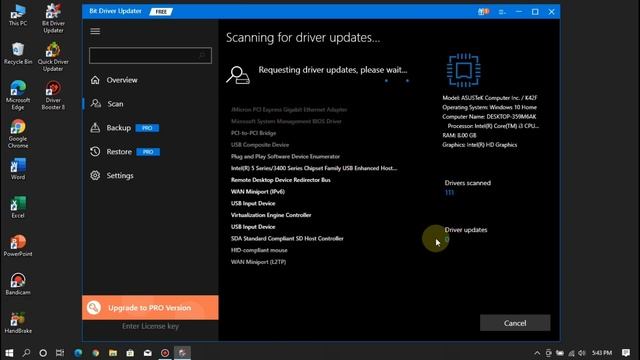Click the PRO badge next to Backup

(147, 128)
